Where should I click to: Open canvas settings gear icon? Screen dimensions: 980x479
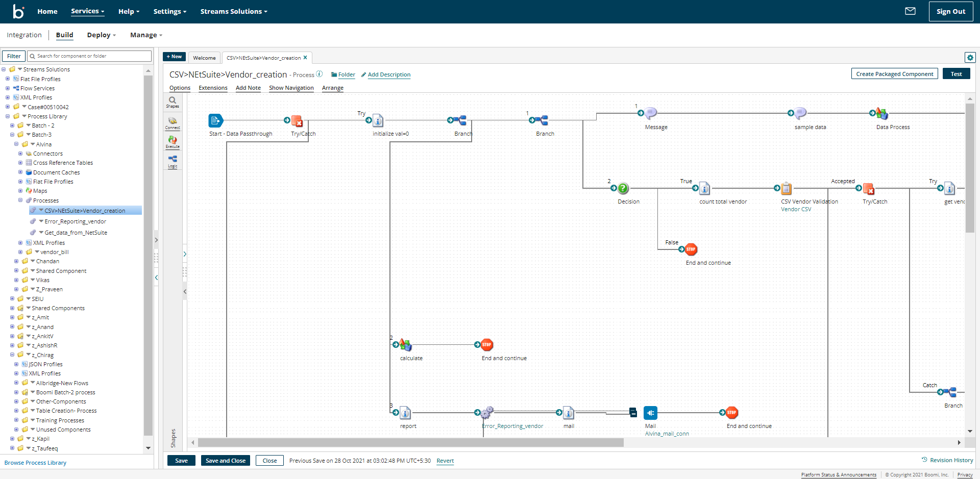[x=970, y=58]
